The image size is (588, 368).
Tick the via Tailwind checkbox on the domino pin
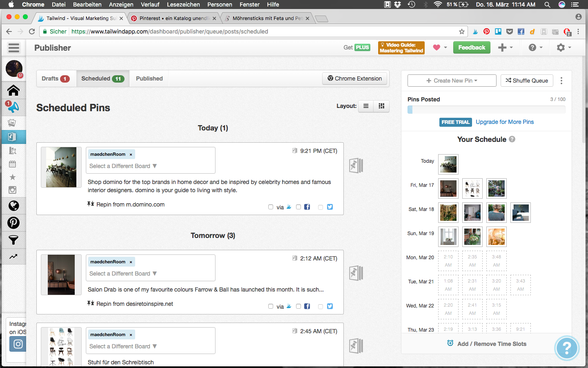pos(271,207)
